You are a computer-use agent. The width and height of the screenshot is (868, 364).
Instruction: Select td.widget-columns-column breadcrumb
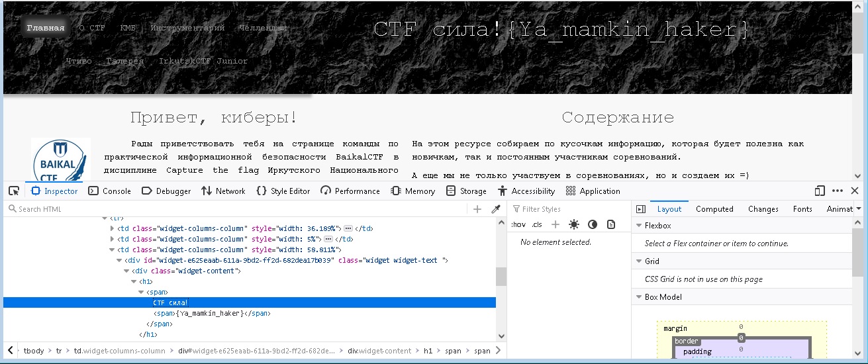coord(119,351)
